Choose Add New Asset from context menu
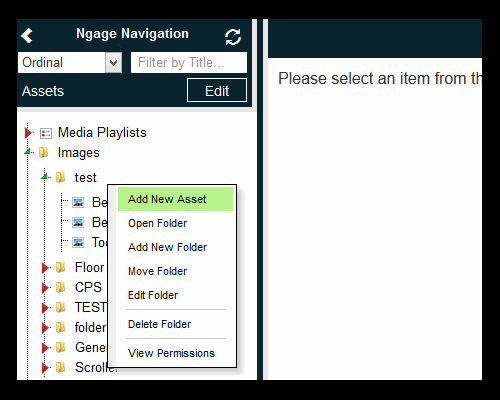Image resolution: width=500 pixels, height=400 pixels. tap(175, 199)
